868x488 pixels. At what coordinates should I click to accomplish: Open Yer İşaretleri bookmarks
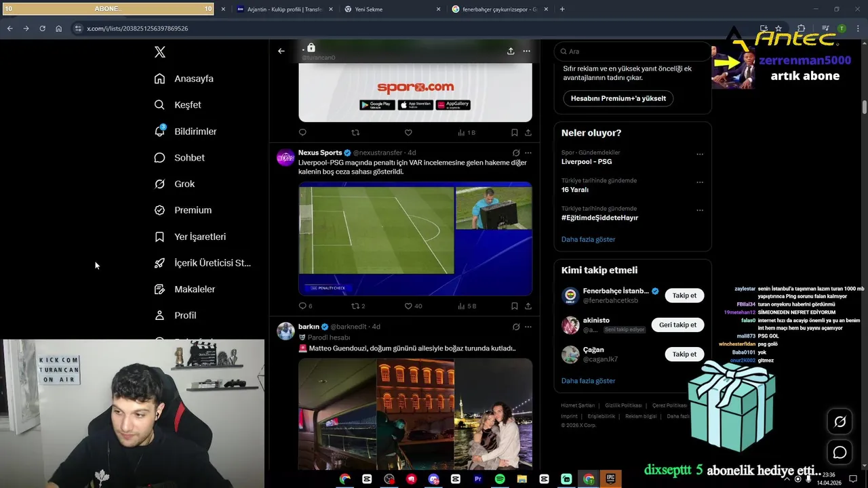click(x=190, y=237)
